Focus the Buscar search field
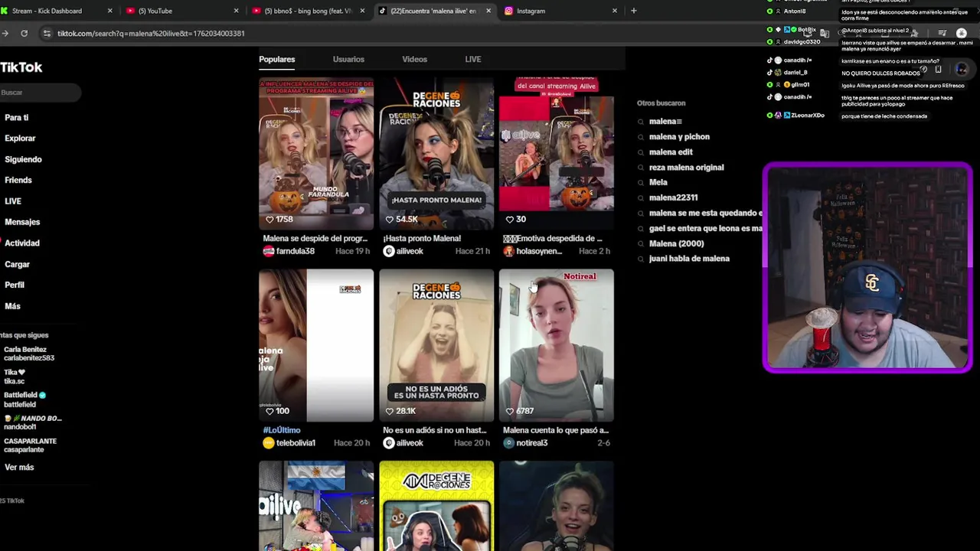This screenshot has height=551, width=980. coord(40,93)
